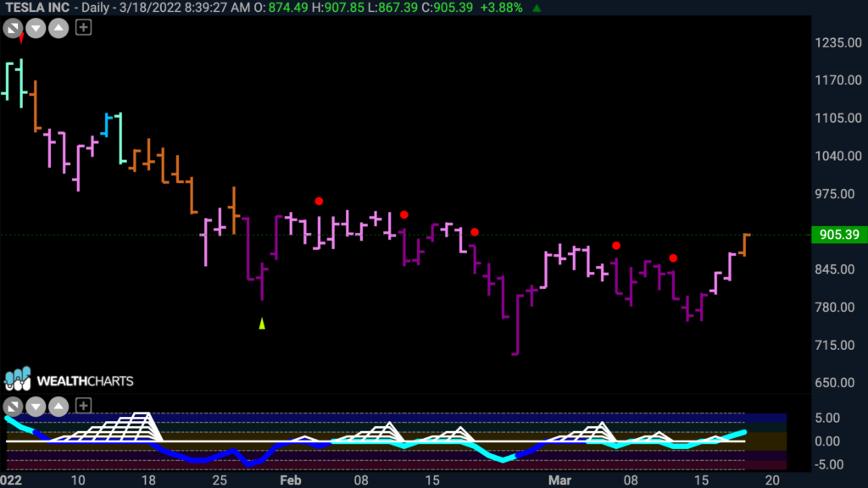The image size is (868, 488).
Task: Move the price pane up with its arrow
Action: tap(58, 28)
